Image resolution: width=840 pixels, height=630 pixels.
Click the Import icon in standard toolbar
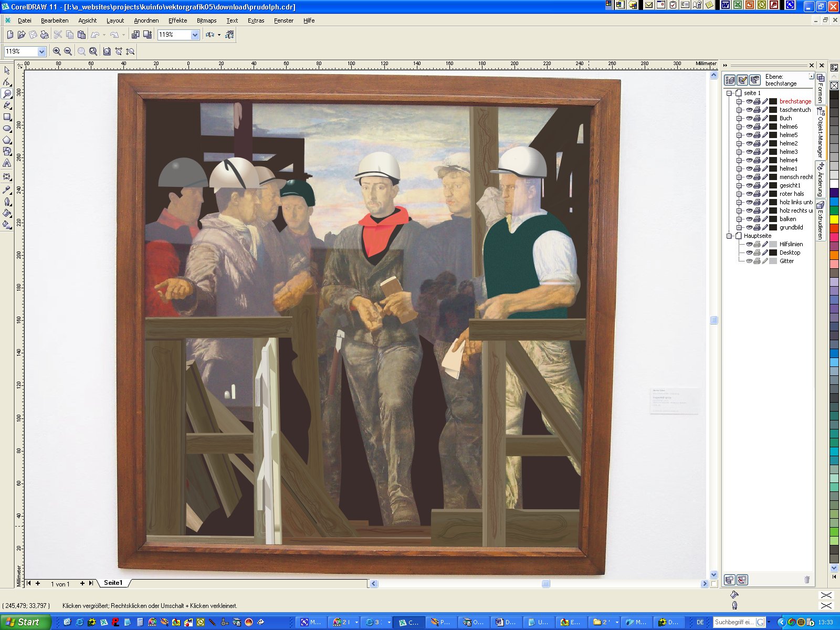(135, 35)
